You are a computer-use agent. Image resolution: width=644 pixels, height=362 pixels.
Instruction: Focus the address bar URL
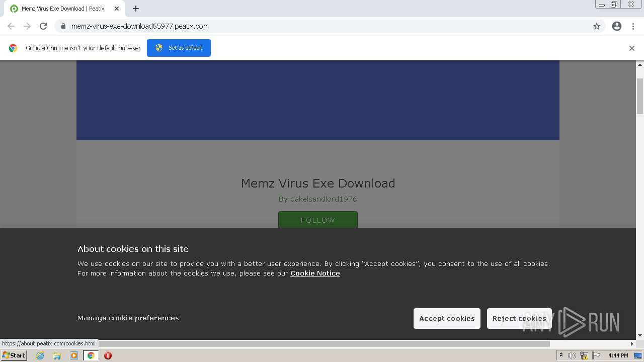point(140,26)
